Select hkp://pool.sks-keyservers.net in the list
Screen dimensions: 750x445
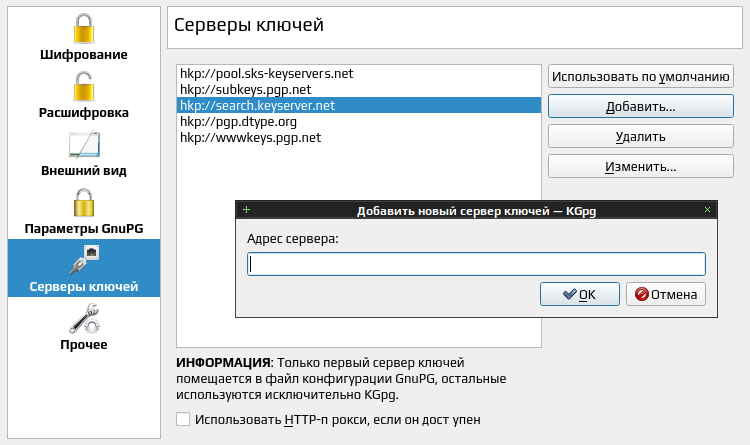(x=359, y=74)
